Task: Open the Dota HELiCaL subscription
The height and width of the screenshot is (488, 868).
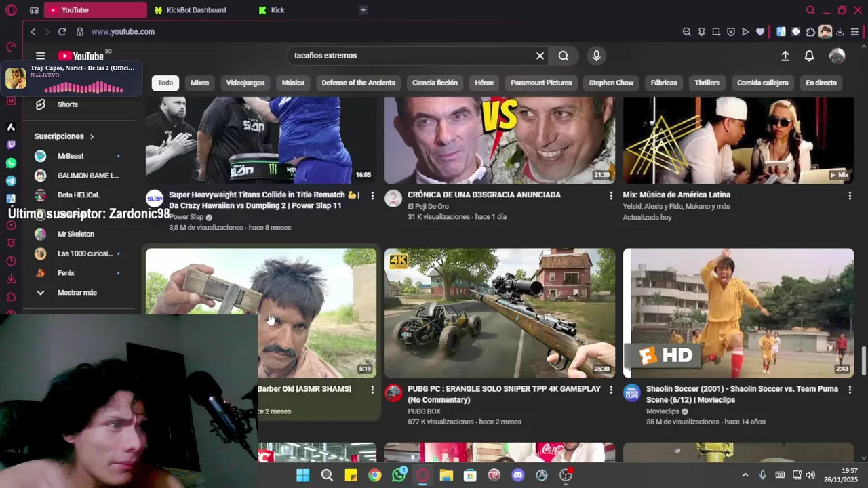Action: point(79,195)
